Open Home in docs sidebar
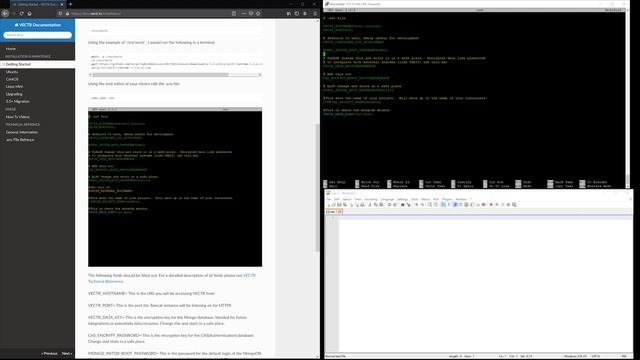The width and height of the screenshot is (640, 360). [11, 49]
